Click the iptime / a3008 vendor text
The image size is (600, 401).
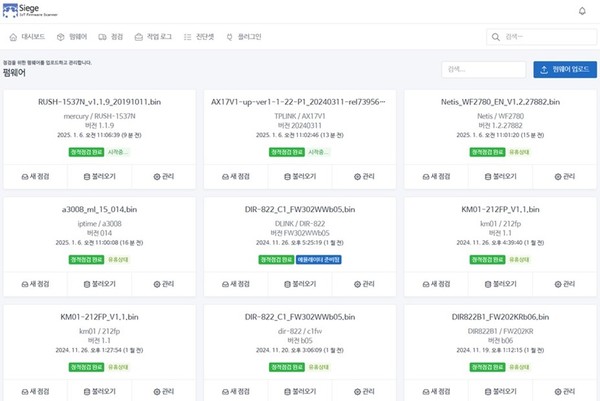[x=99, y=223]
